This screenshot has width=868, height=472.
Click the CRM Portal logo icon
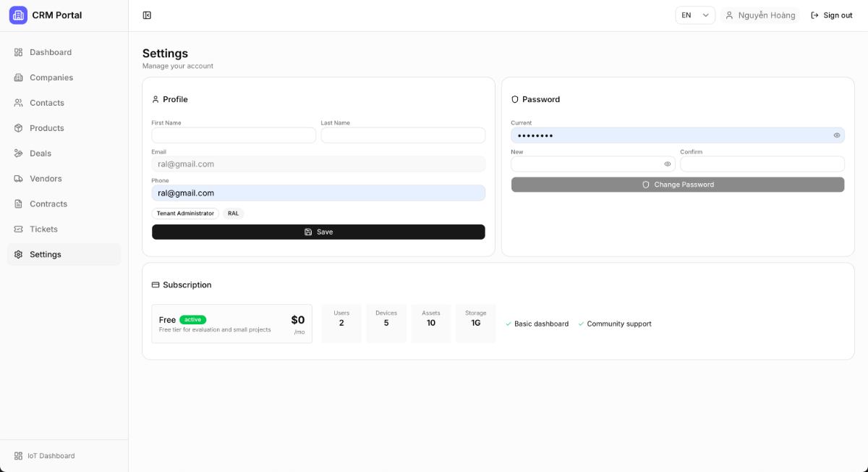click(x=18, y=15)
